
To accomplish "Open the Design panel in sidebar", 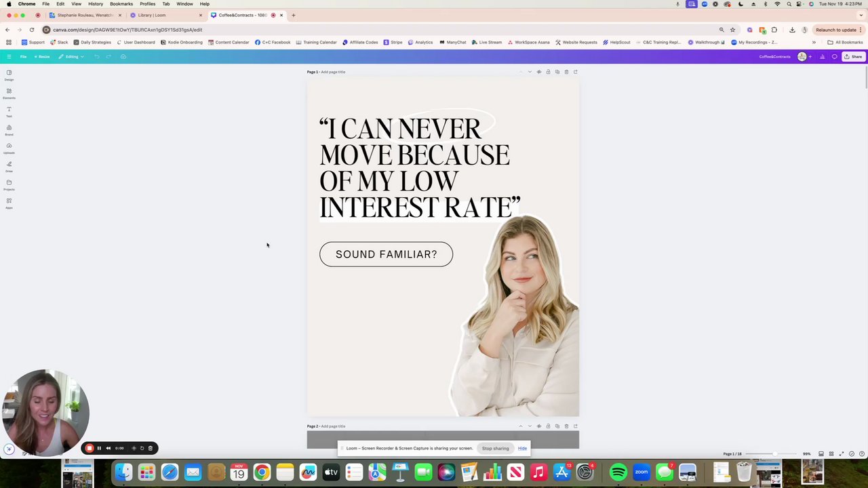I will coord(9,75).
